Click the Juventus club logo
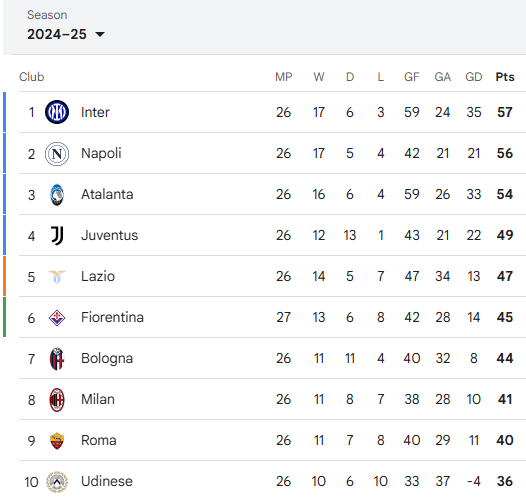This screenshot has height=500, width=526. click(57, 236)
